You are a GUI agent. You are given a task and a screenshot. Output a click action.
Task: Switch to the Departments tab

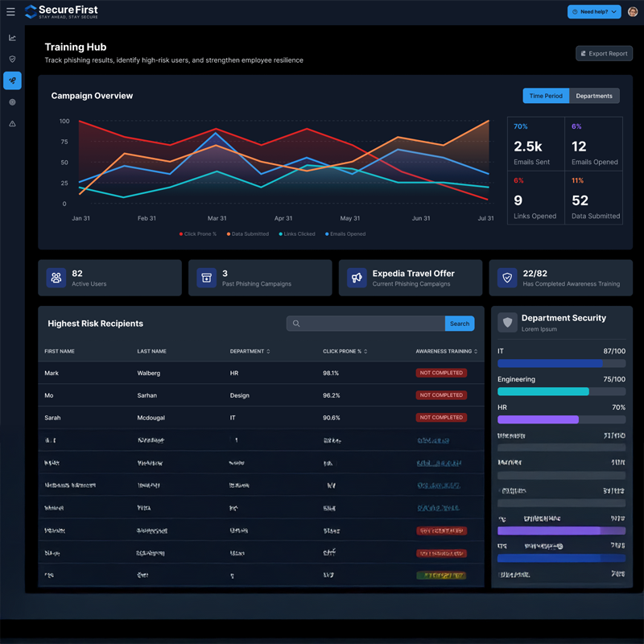[x=594, y=96]
